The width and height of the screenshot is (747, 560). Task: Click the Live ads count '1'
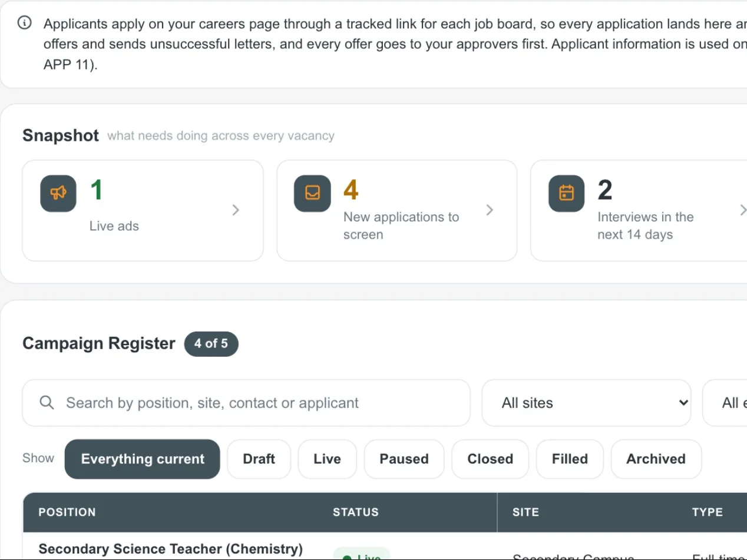coord(97,190)
